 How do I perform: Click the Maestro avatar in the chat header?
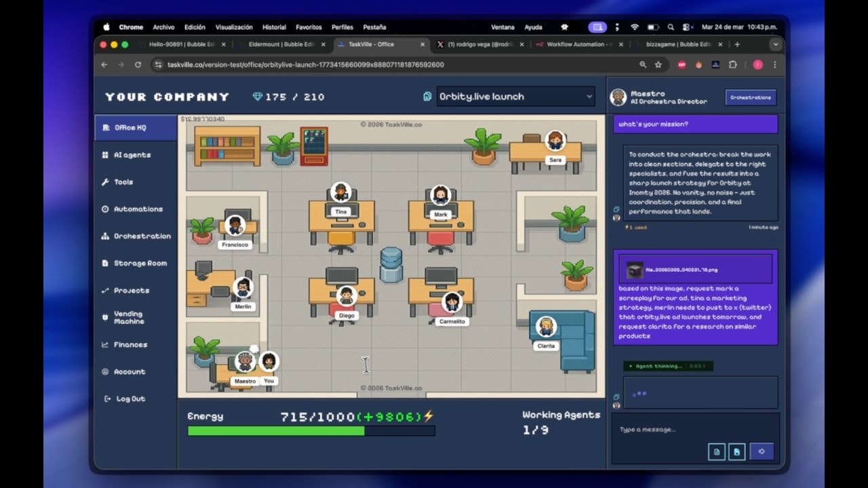tap(618, 97)
